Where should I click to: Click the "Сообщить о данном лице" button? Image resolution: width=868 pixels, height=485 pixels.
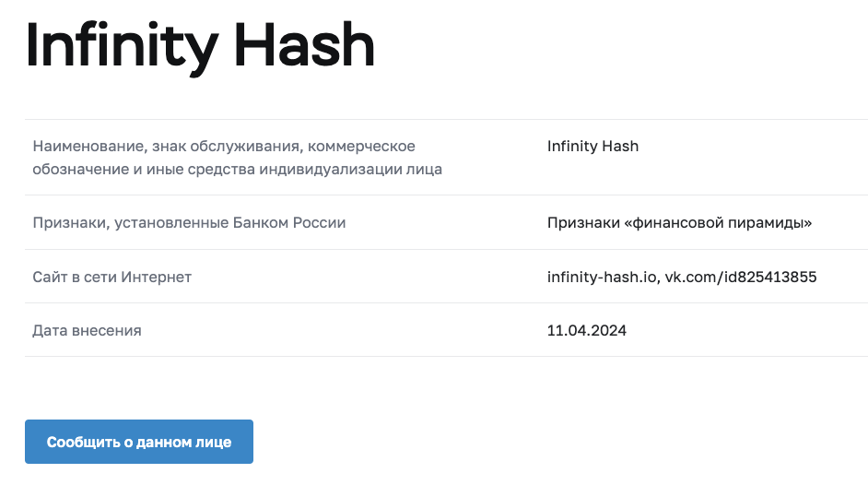(x=139, y=442)
